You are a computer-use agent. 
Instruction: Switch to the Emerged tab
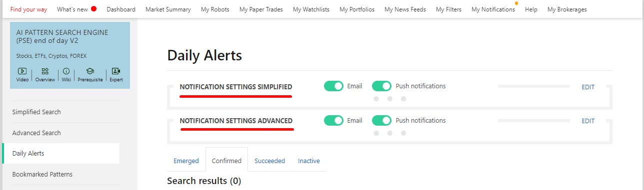[186, 161]
